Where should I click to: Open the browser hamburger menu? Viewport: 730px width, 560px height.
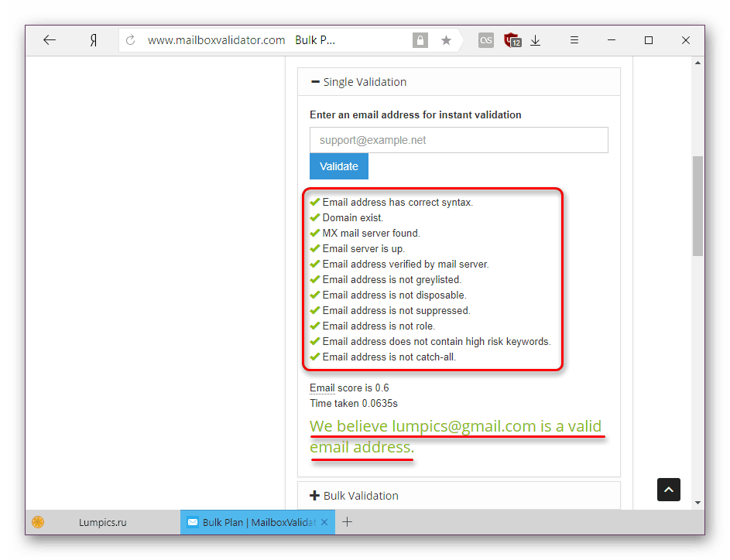click(x=575, y=40)
